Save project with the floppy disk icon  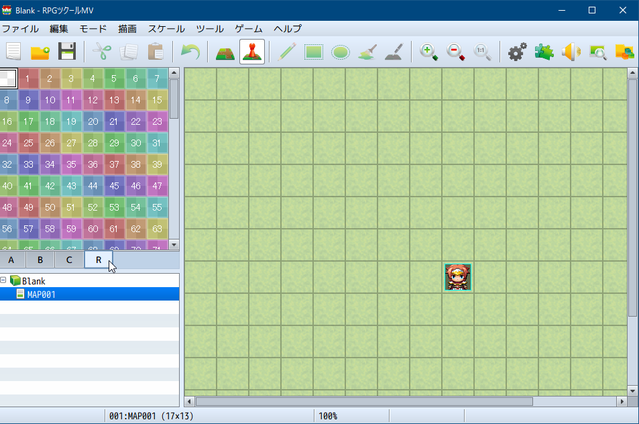(67, 52)
